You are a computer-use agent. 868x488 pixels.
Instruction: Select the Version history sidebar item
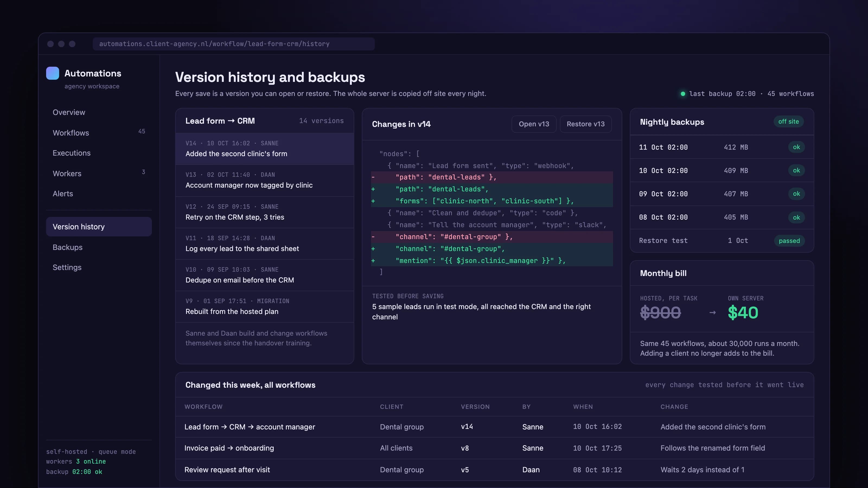click(x=99, y=227)
